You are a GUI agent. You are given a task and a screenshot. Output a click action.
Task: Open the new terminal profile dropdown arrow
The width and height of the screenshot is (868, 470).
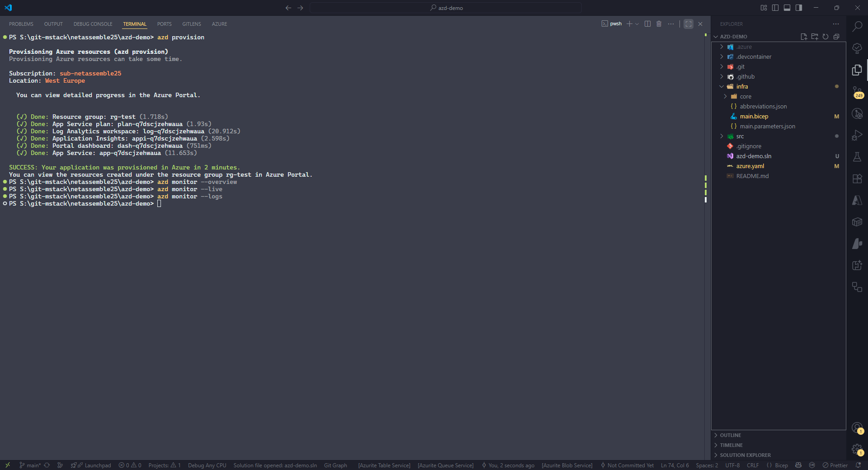637,24
